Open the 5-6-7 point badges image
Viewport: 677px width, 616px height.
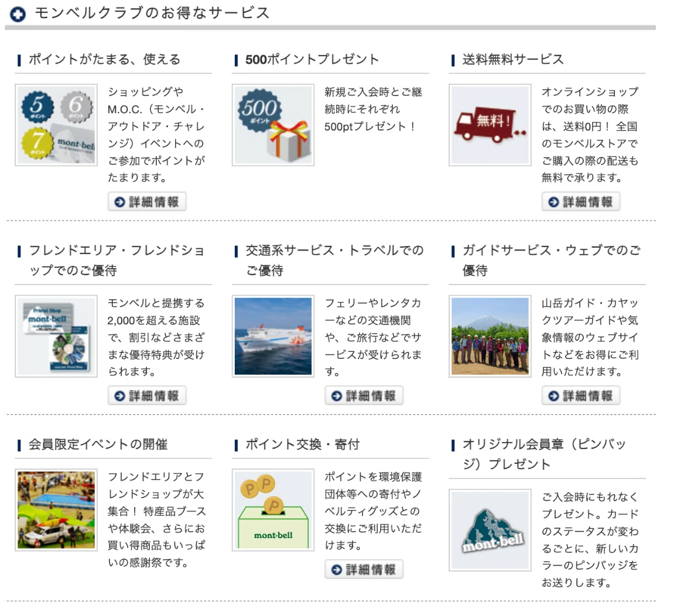56,125
